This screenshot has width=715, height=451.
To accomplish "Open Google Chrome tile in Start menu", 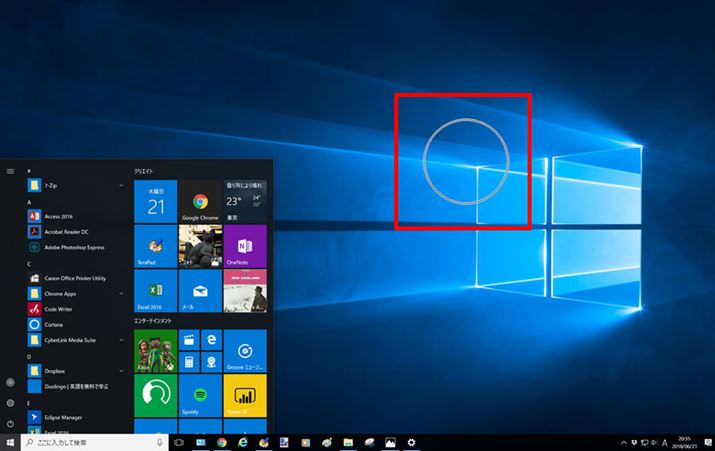I will point(200,201).
